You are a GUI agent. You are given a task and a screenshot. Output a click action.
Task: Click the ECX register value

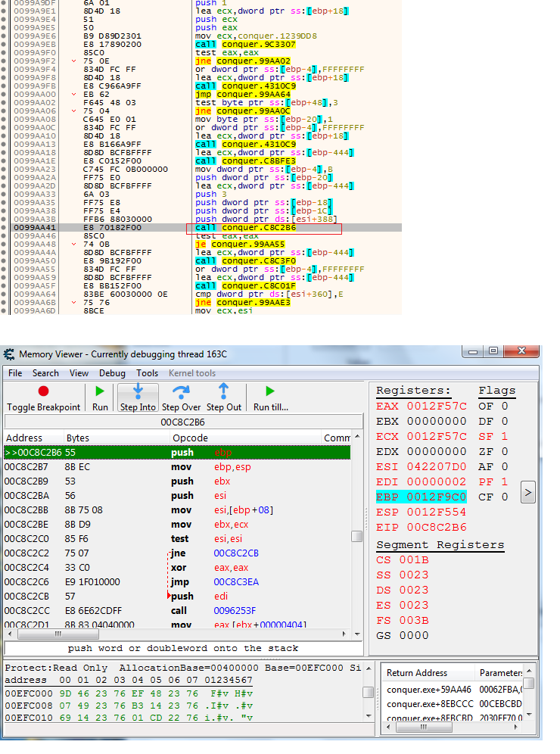click(437, 437)
